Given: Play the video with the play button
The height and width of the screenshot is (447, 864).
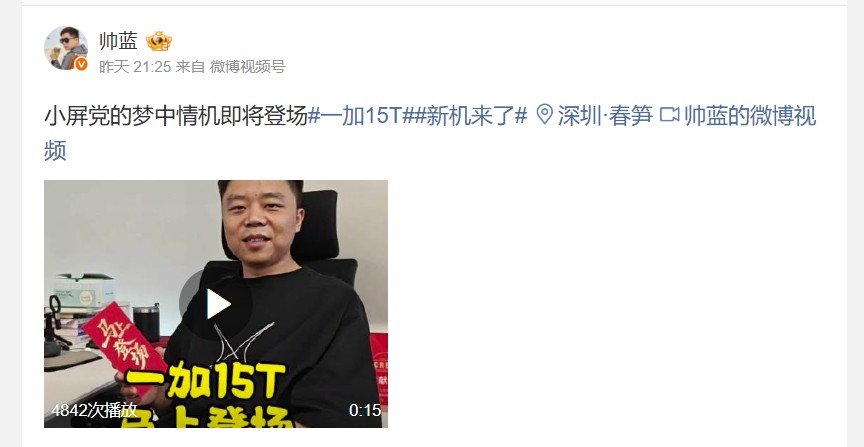Looking at the screenshot, I should pyautogui.click(x=217, y=304).
